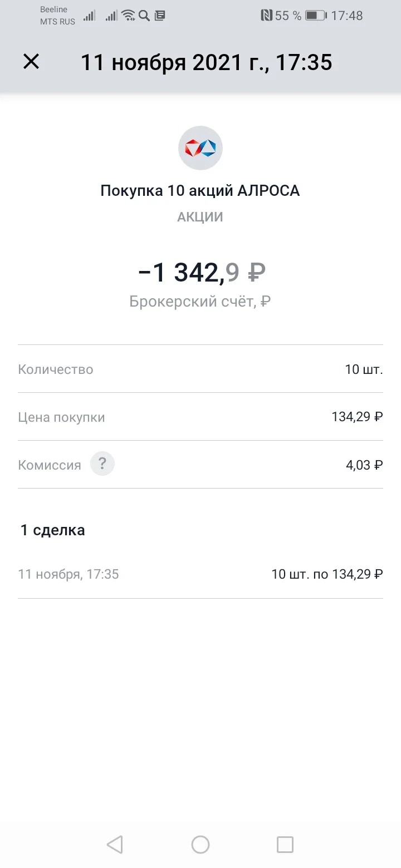Screen dimensions: 401x868
Task: Tap the news notification icon in status bar
Action: click(x=160, y=16)
